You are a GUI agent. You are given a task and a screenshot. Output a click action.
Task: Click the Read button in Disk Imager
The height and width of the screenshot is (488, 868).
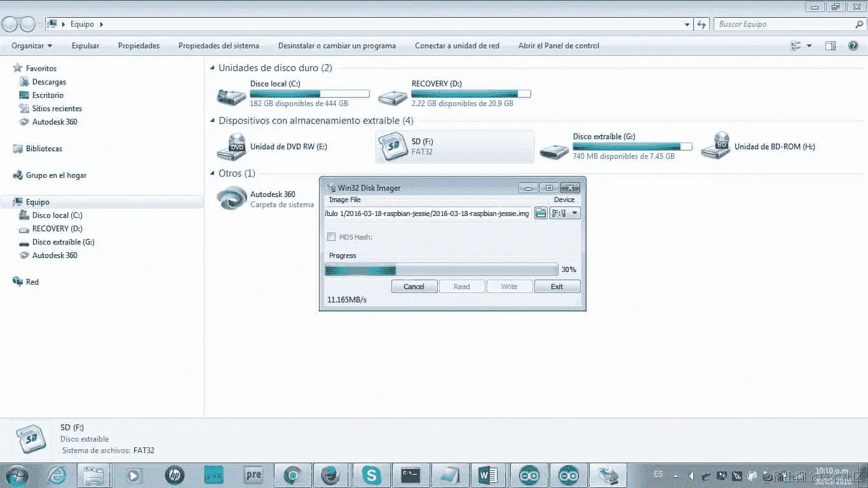point(461,287)
